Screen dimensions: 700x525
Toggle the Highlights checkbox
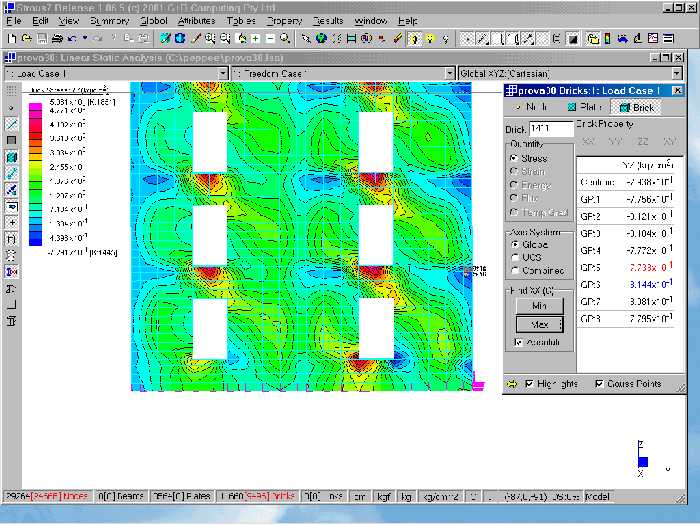[529, 384]
